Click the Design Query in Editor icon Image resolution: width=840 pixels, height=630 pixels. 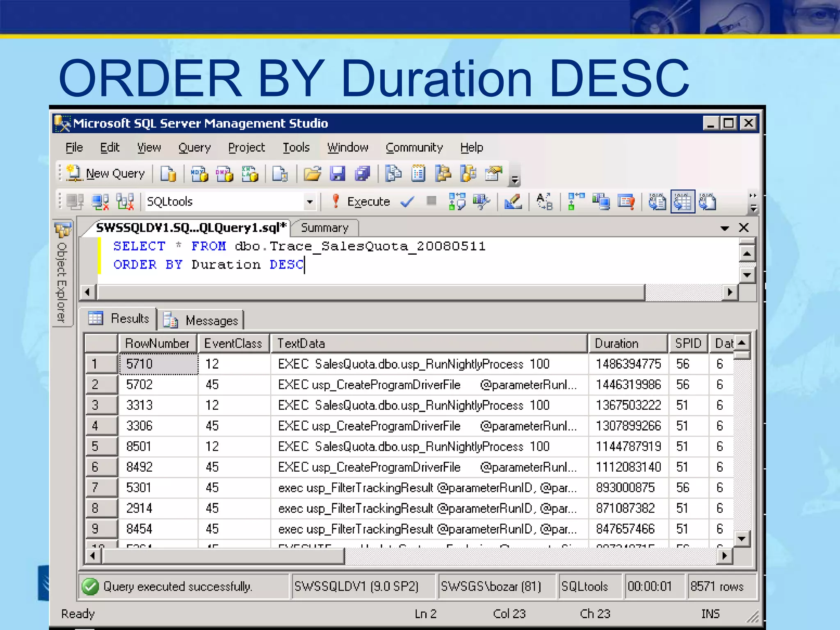click(513, 201)
